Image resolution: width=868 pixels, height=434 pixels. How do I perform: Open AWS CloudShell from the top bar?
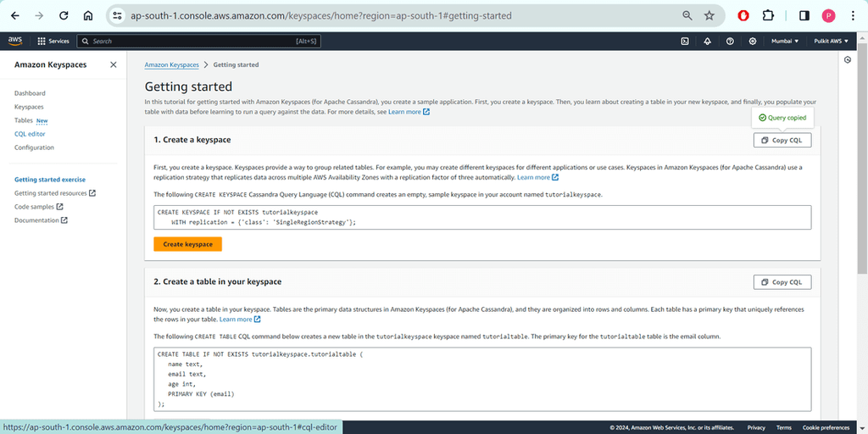click(x=685, y=41)
